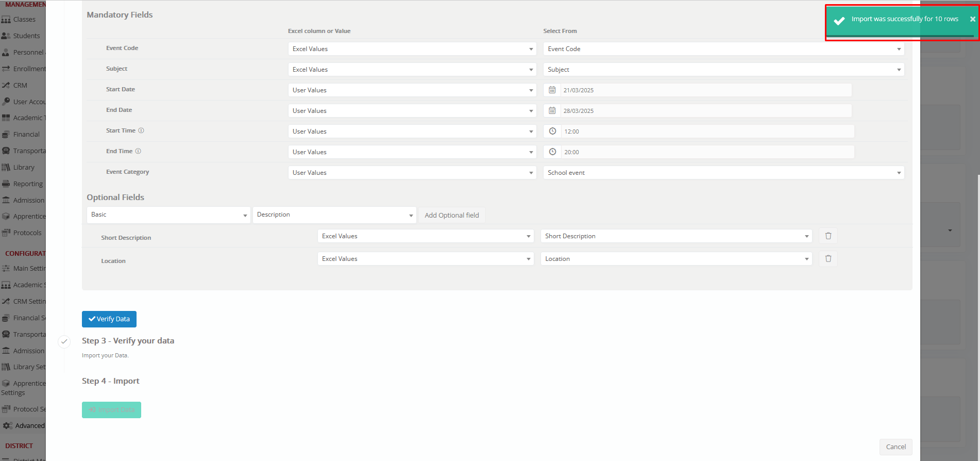980x461 pixels.
Task: Click the Step 3 checkmark circle
Action: coord(64,341)
